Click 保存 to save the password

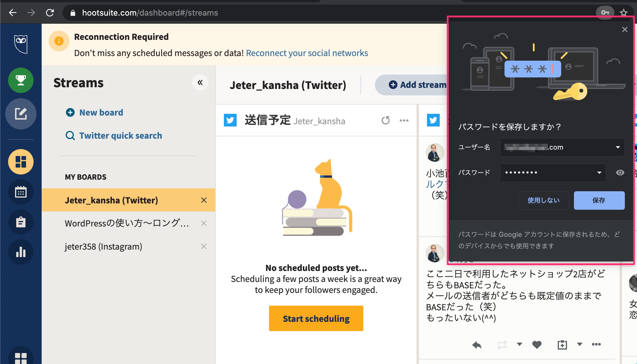click(599, 200)
